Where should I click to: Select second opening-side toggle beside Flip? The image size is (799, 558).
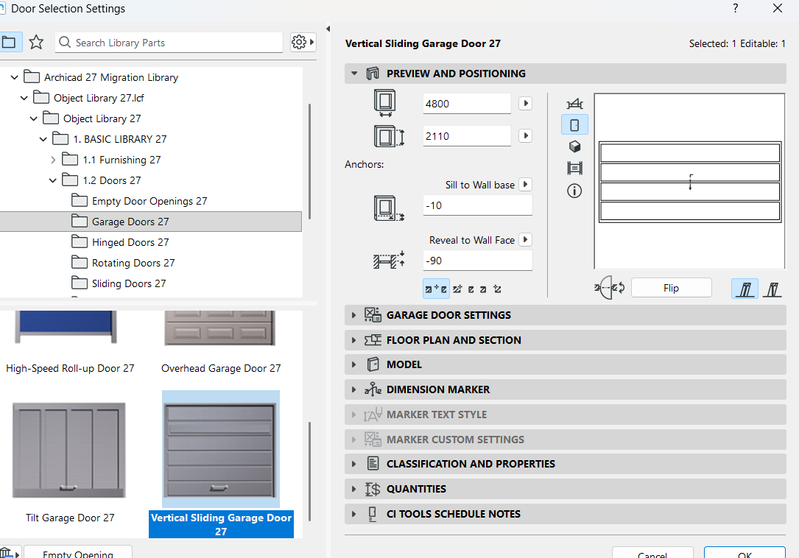tap(773, 289)
